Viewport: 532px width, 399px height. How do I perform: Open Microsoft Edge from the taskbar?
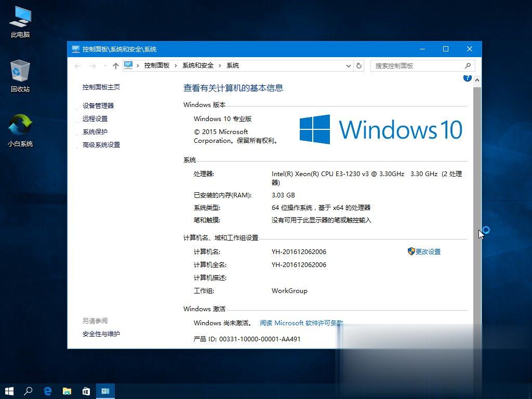coord(47,391)
